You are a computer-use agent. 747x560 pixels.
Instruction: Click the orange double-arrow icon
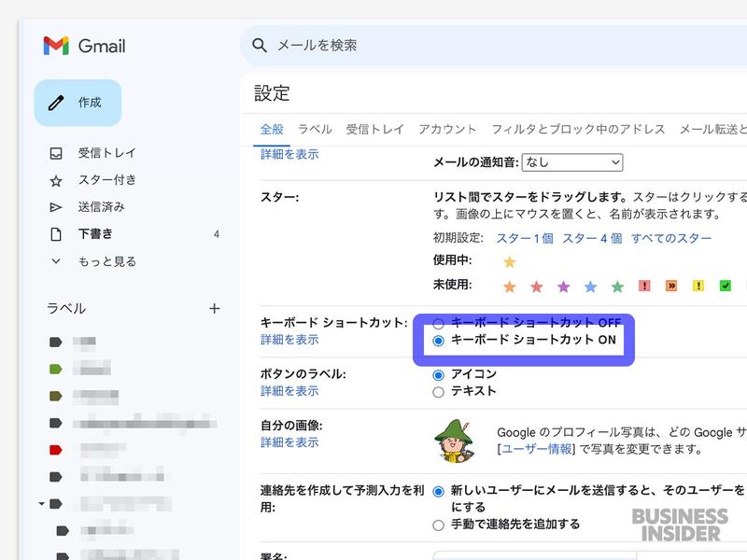point(671,286)
